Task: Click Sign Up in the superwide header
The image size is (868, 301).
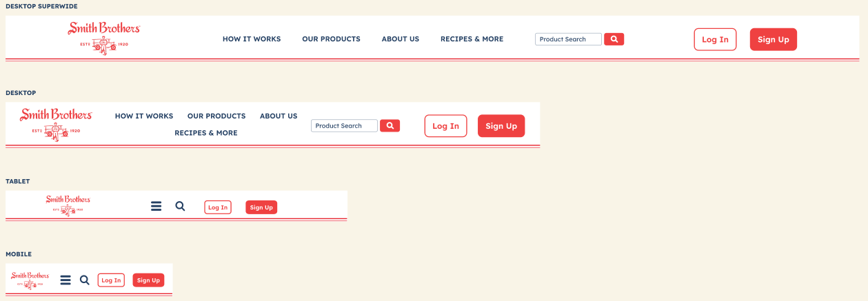Action: (x=774, y=39)
